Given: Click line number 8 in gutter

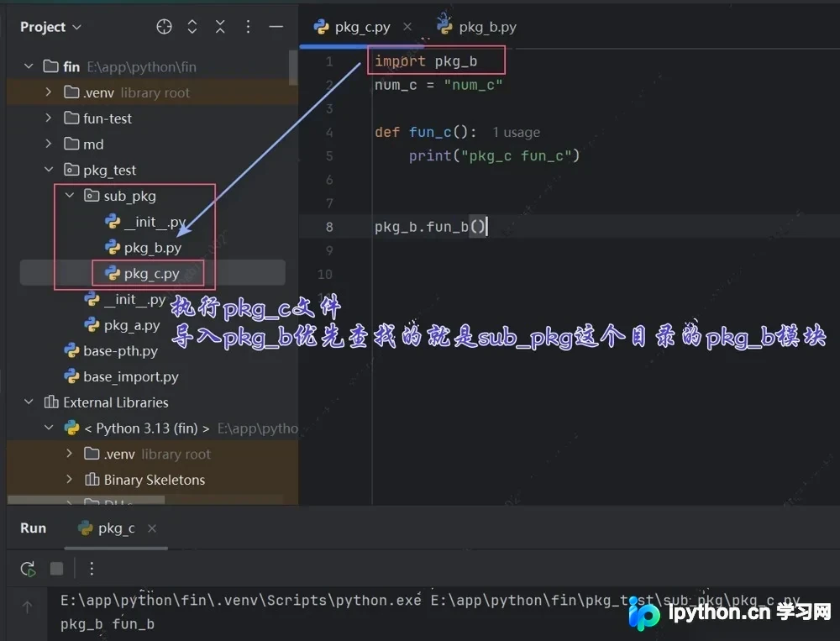Looking at the screenshot, I should pyautogui.click(x=329, y=227).
